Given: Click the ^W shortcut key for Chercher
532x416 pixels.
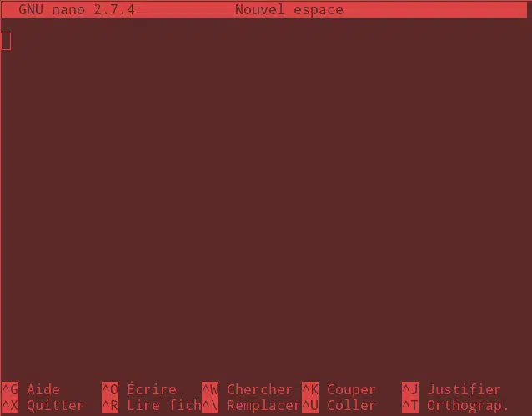Looking at the screenshot, I should (x=210, y=389).
